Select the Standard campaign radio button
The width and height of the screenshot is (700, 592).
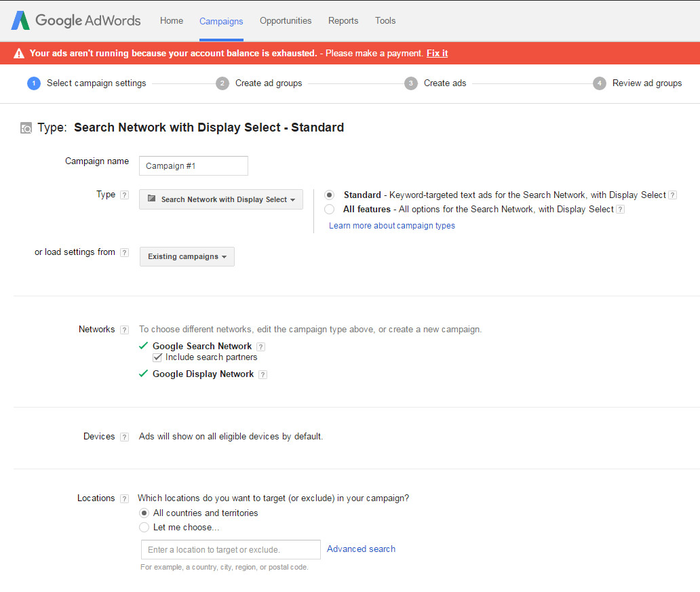tap(330, 195)
